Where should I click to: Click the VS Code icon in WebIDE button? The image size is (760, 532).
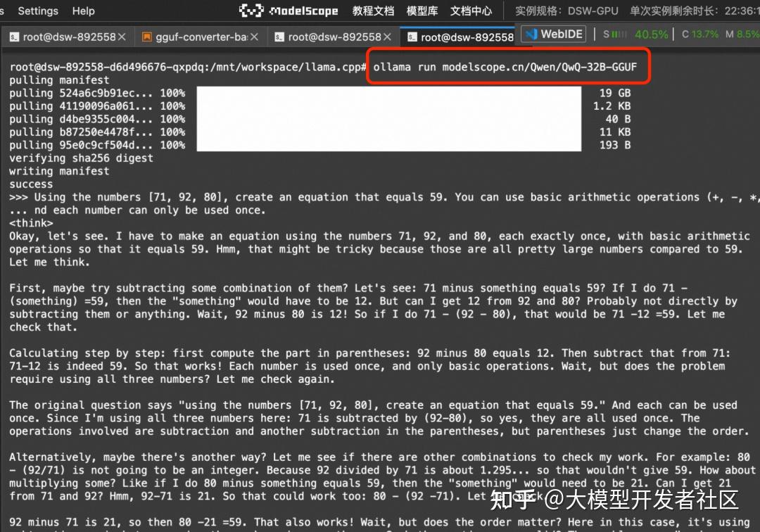pos(532,34)
